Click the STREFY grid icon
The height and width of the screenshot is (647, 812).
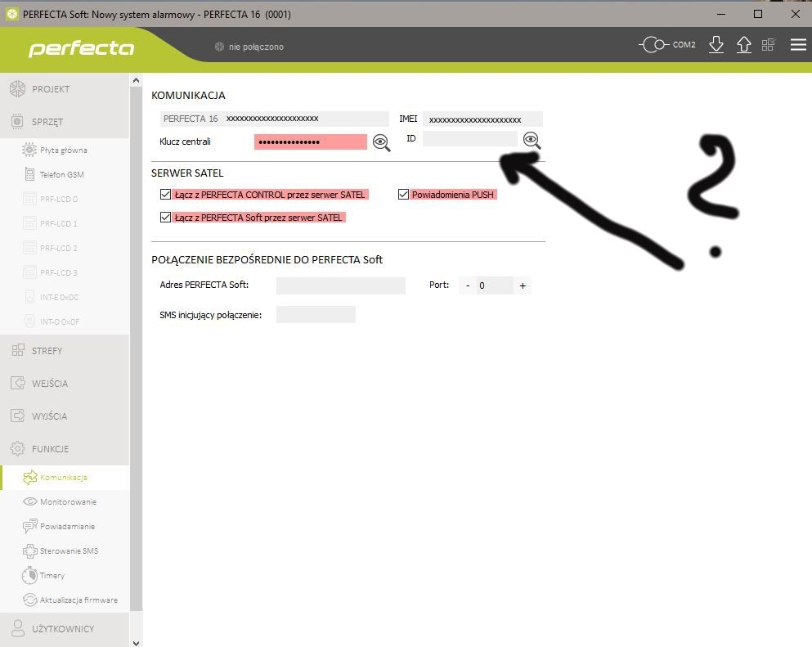point(18,350)
